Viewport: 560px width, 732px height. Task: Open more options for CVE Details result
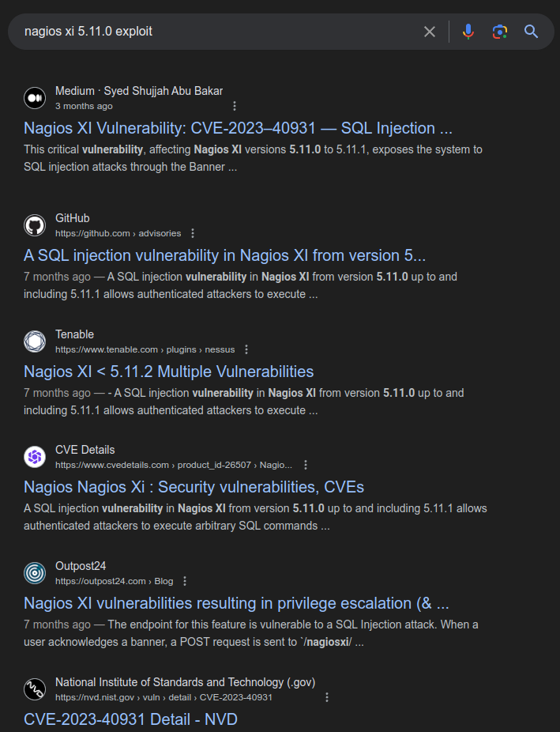pos(306,465)
